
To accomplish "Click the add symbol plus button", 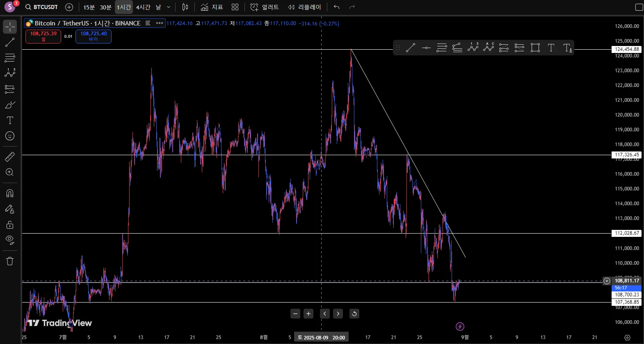I will coord(69,7).
